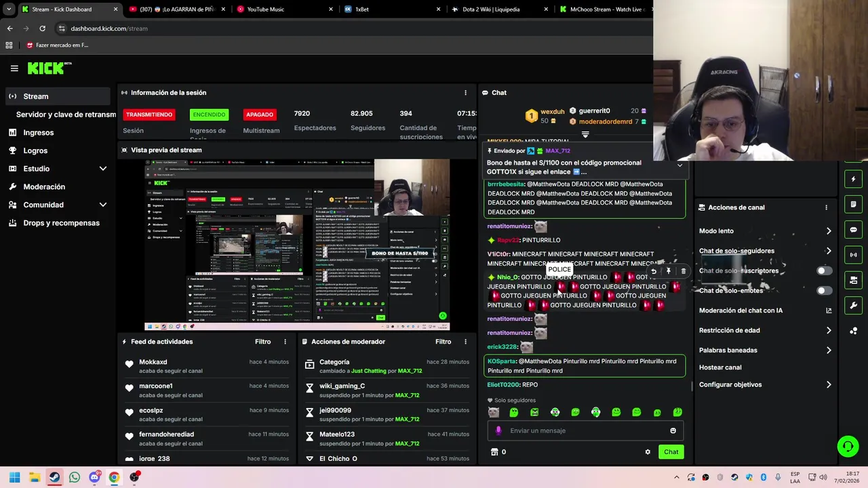Open the Stream section in the sidebar

pyautogui.click(x=58, y=96)
